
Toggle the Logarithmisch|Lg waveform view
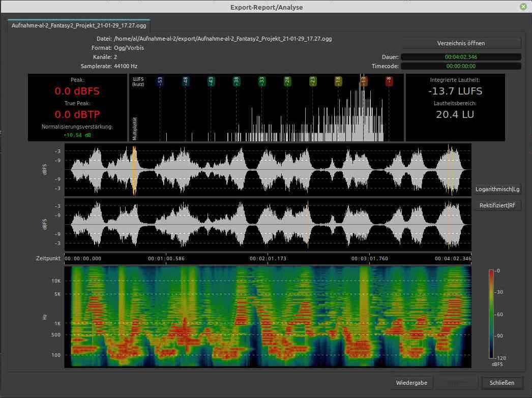[x=497, y=189]
